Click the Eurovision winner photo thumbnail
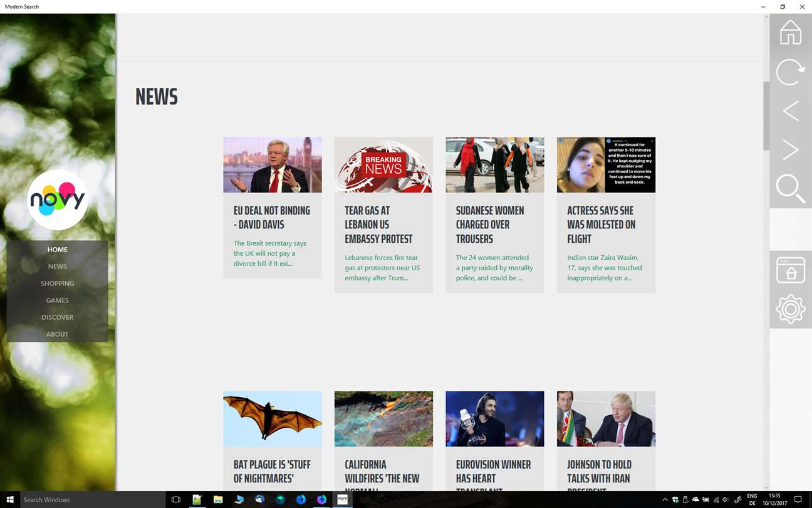This screenshot has width=812, height=508. [x=495, y=419]
